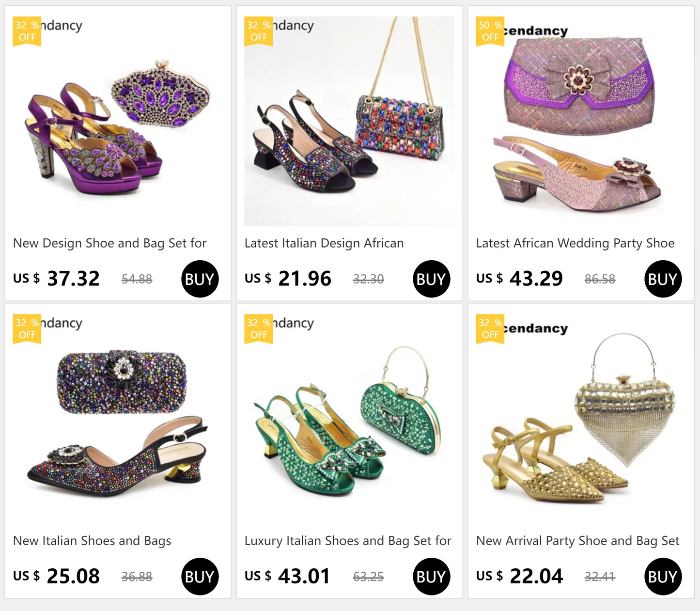The width and height of the screenshot is (700, 611).
Task: Click the BUY icon beside US $22.04
Action: tap(662, 576)
